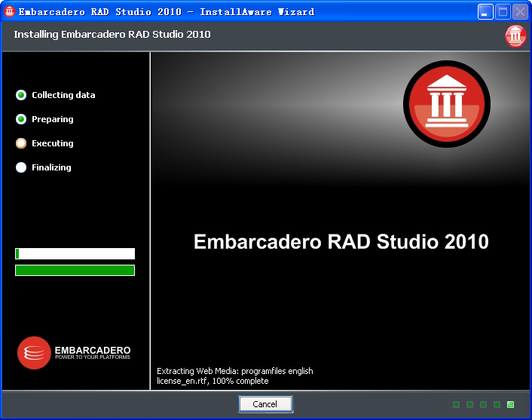532x420 pixels.
Task: Click the 'Finalizing' label
Action: (x=51, y=167)
